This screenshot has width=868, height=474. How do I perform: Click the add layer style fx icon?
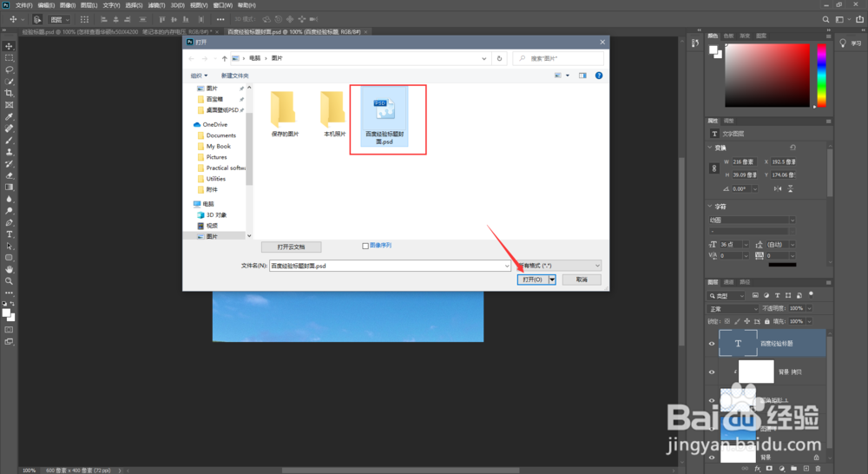(757, 469)
